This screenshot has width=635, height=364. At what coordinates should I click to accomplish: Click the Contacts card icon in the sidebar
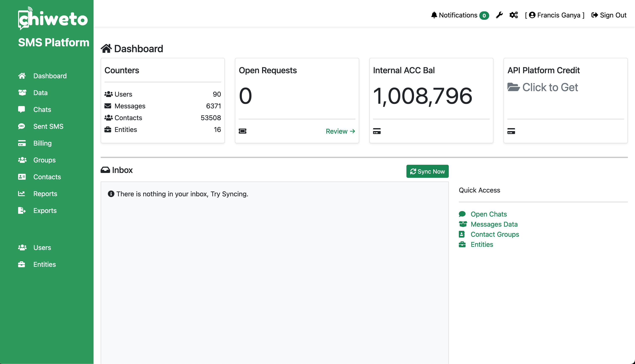pos(22,177)
